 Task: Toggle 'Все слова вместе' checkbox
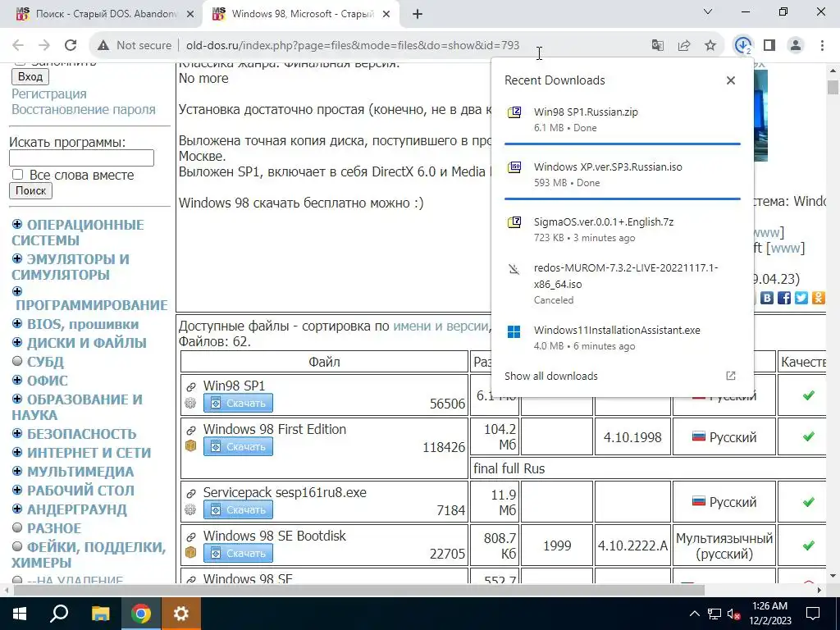pyautogui.click(x=18, y=175)
